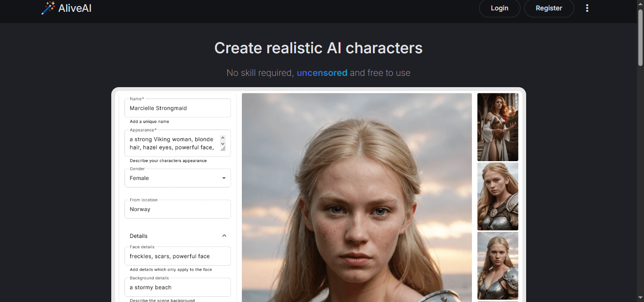The width and height of the screenshot is (644, 302).
Task: Collapse the Details section chevron
Action: pyautogui.click(x=224, y=236)
